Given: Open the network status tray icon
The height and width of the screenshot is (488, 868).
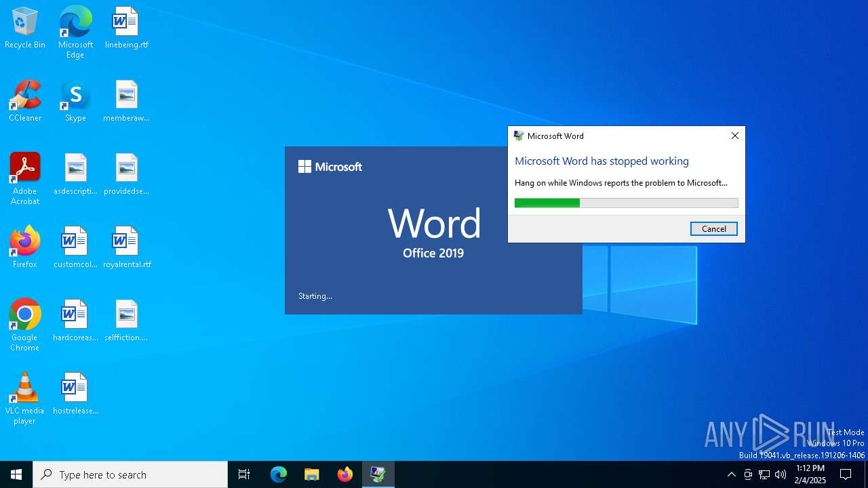Looking at the screenshot, I should 764,474.
